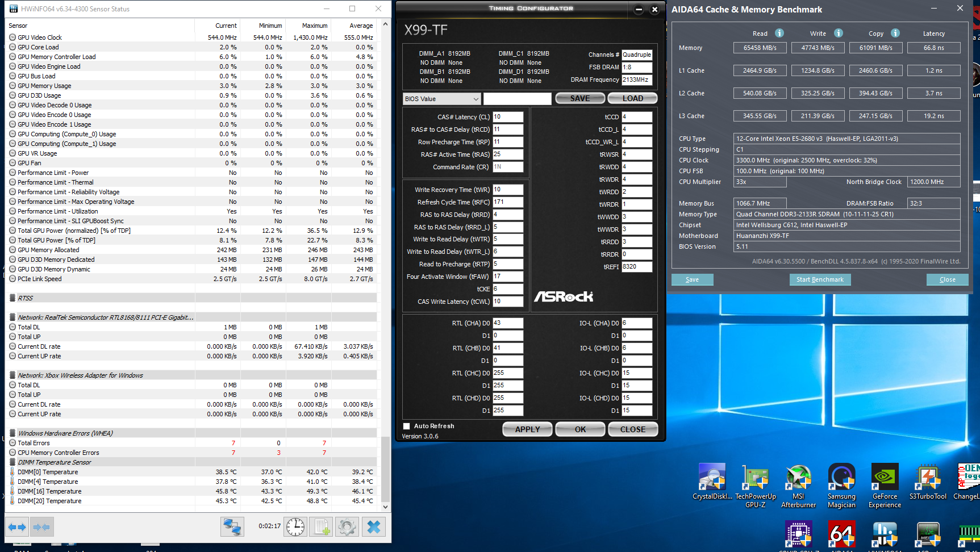Click Motherboard Huananzhi X99-TF value
The width and height of the screenshot is (980, 552).
tap(847, 236)
